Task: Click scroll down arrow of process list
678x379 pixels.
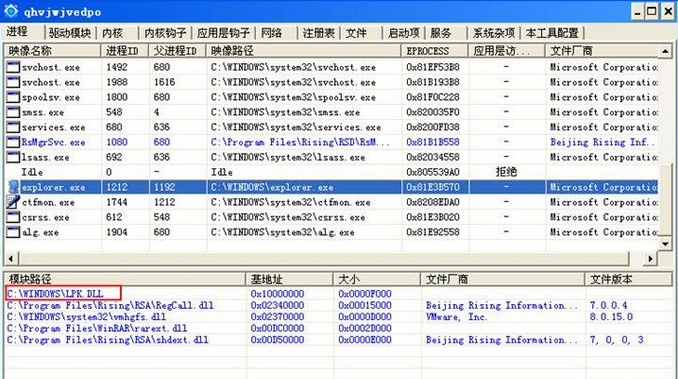Action: 665,244
